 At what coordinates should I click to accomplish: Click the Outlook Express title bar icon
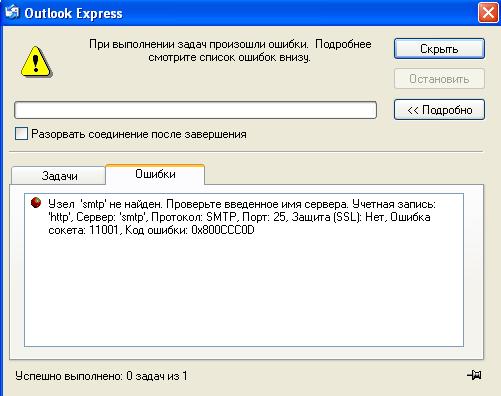12,13
